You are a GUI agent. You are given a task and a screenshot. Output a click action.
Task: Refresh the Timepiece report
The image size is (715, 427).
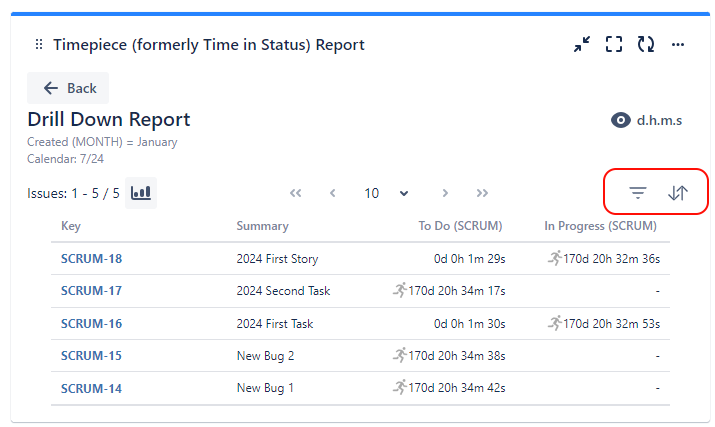(x=646, y=45)
